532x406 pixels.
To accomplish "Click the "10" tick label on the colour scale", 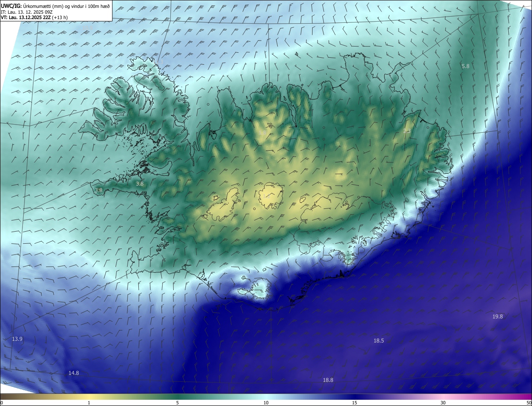I will pos(266,403).
